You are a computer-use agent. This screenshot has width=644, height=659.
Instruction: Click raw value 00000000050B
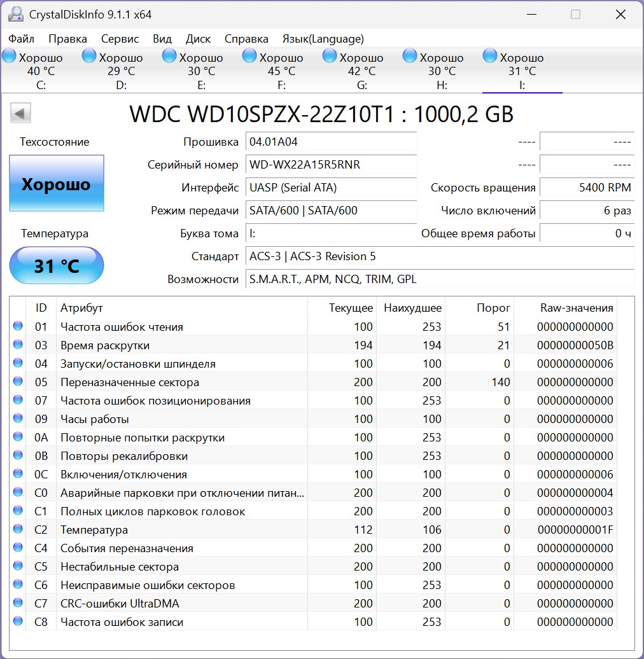(x=575, y=345)
